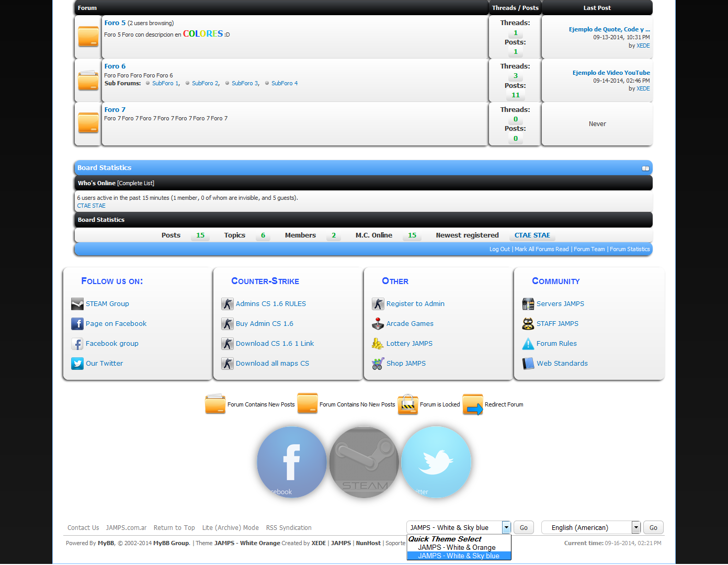
Task: Open the Quick Theme Select dropdown arrow
Action: (x=506, y=527)
